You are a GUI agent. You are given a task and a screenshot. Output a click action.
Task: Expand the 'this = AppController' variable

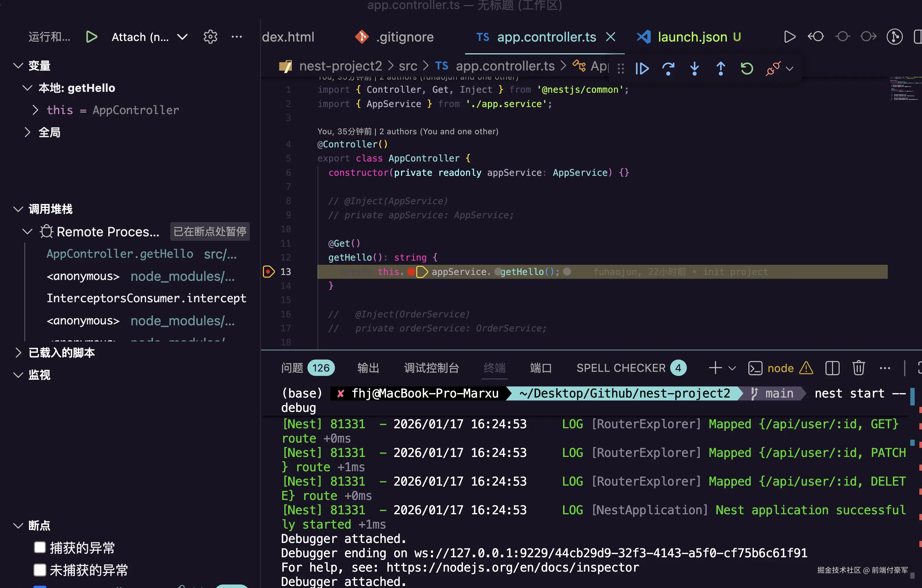pyautogui.click(x=35, y=110)
